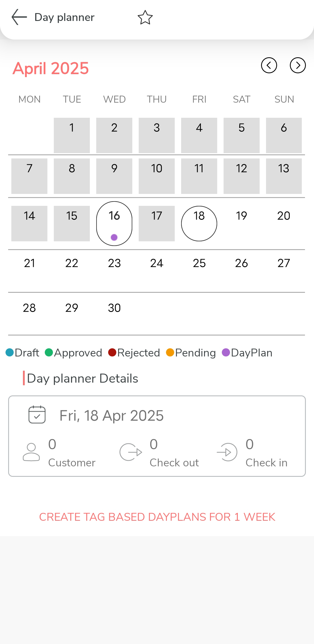Pick April 30 in the calendar
314x644 pixels.
coord(114,308)
